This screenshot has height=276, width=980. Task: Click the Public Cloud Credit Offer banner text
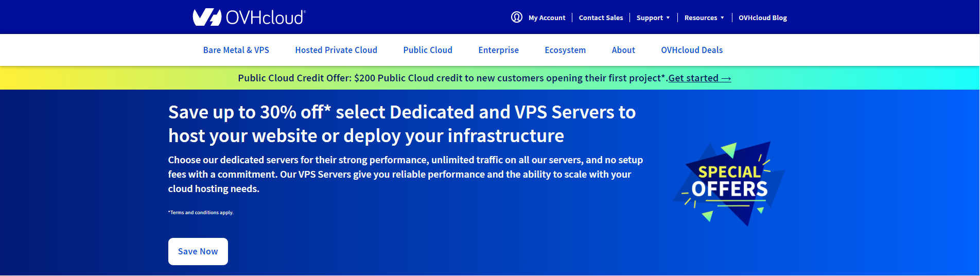[x=452, y=78]
